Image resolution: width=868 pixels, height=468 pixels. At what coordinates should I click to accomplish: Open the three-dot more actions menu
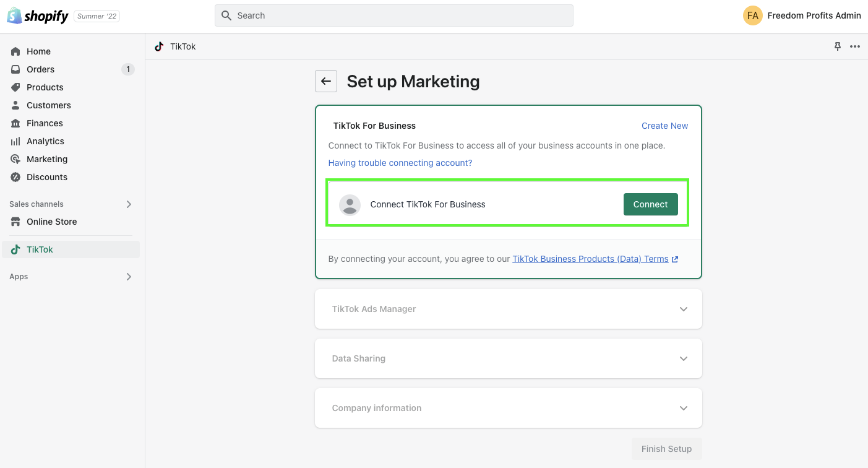coord(855,46)
